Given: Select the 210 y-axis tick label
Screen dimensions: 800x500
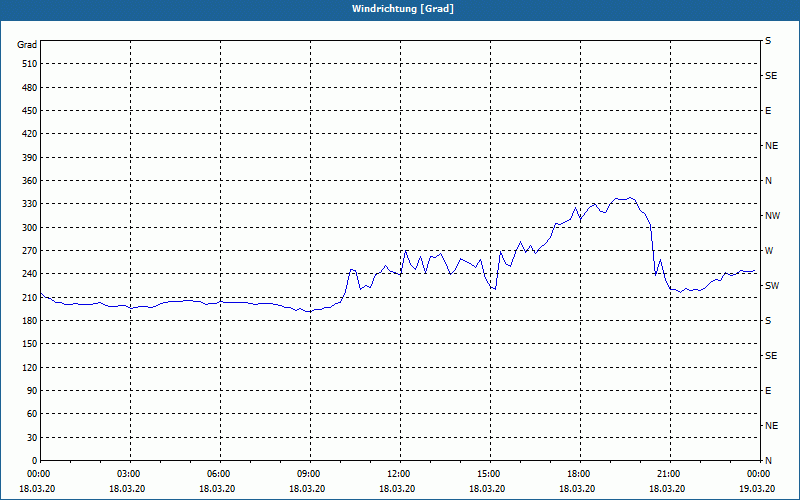Looking at the screenshot, I should [x=30, y=297].
